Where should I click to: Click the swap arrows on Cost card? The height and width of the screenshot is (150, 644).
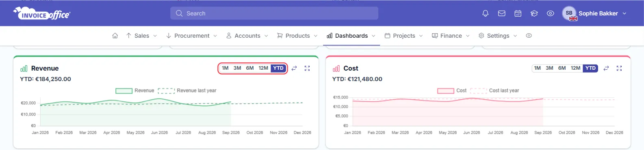[x=606, y=68]
